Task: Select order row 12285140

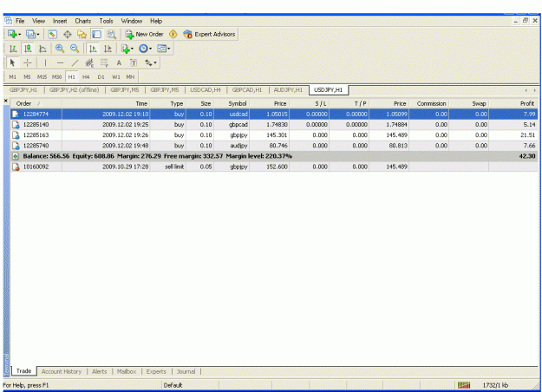Action: coord(274,124)
